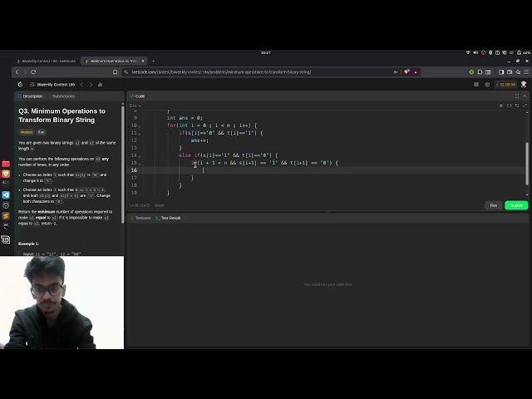Fold the if block on line 11

(x=140, y=133)
